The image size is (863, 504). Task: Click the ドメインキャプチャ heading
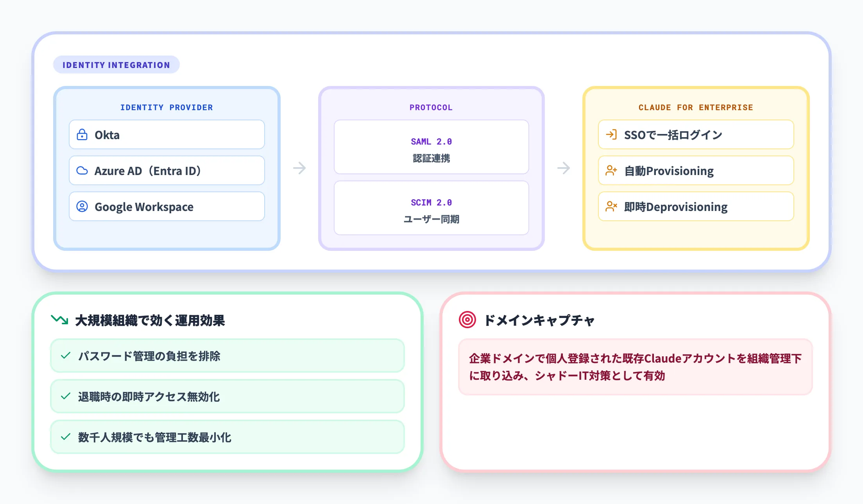(x=539, y=320)
